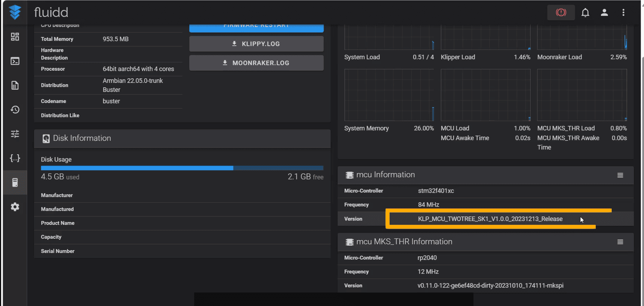
Task: Open the user account icon
Action: 604,12
